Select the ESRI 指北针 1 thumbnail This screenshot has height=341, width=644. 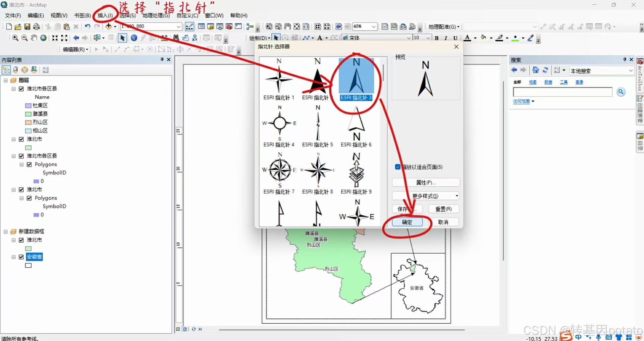click(x=279, y=80)
